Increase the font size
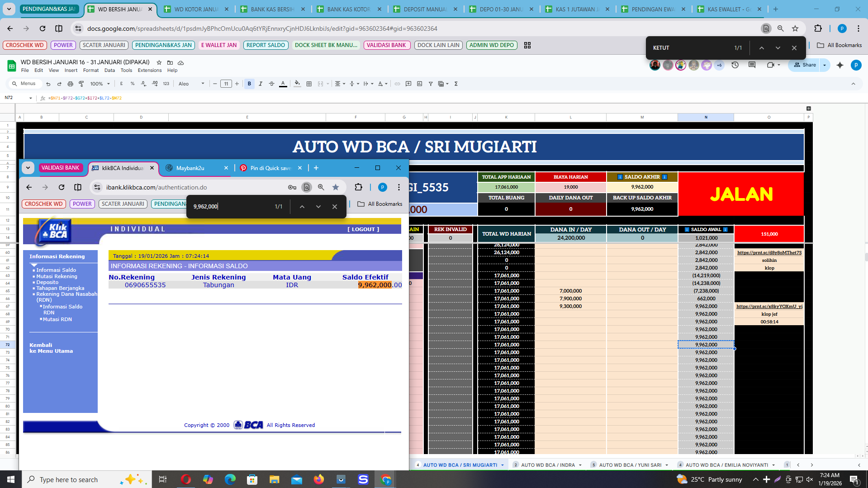868x488 pixels. coord(237,84)
